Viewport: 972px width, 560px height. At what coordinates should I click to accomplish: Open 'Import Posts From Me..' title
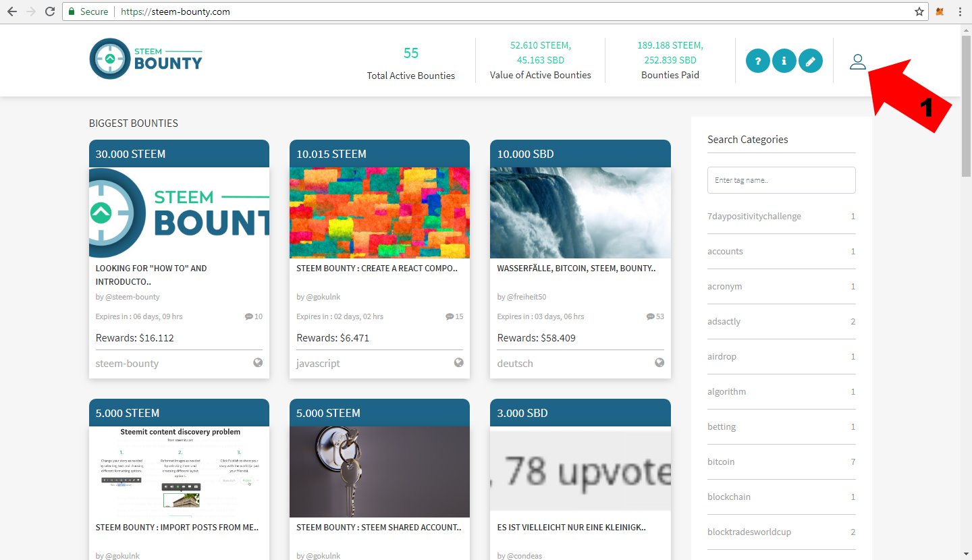pyautogui.click(x=177, y=527)
